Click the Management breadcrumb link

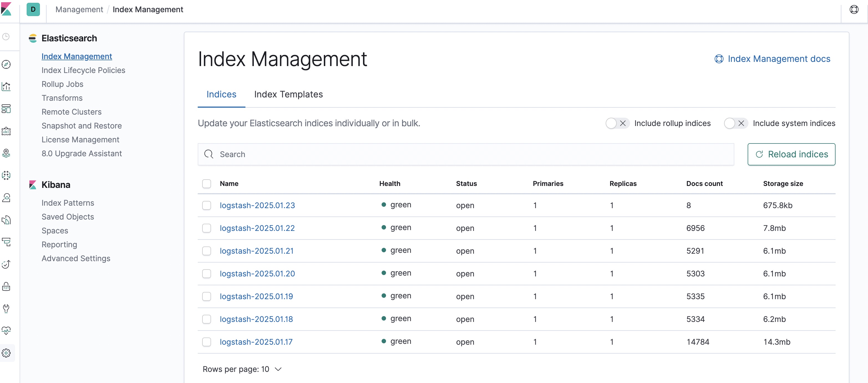(79, 9)
